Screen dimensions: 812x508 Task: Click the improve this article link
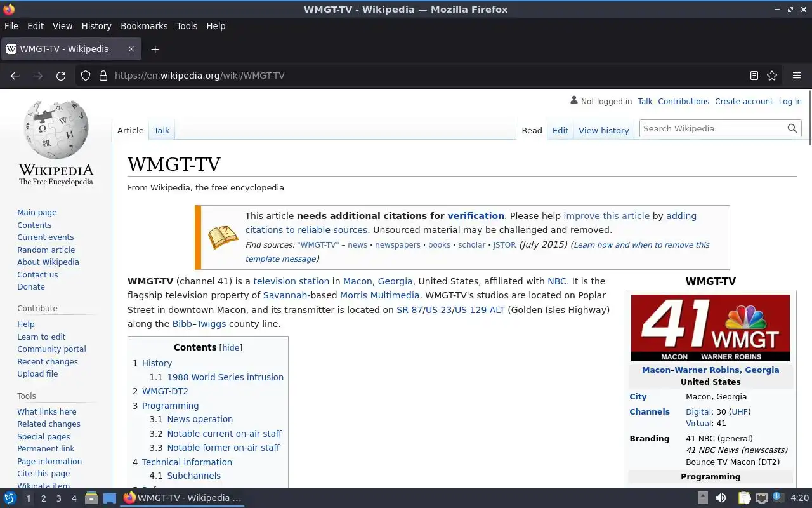pyautogui.click(x=606, y=216)
